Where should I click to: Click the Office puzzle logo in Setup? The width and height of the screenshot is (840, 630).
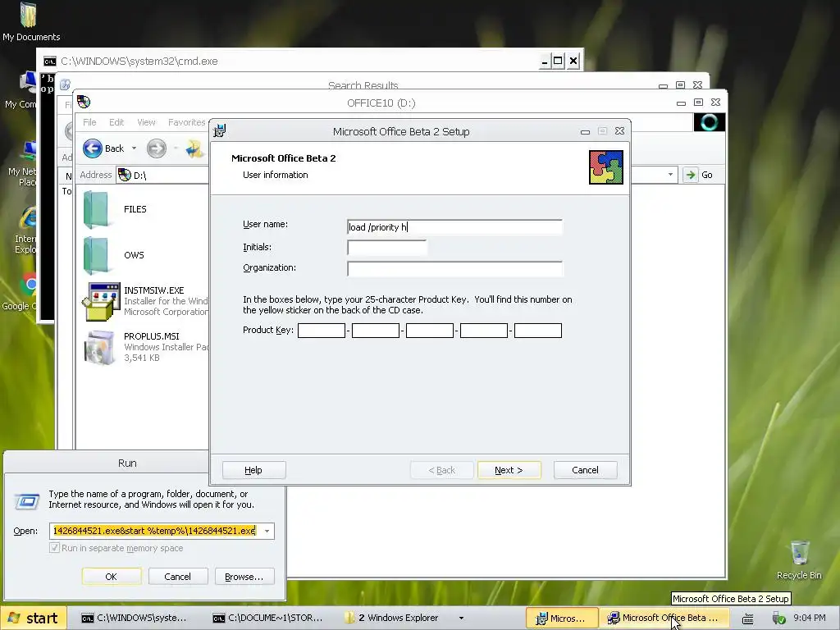606,167
